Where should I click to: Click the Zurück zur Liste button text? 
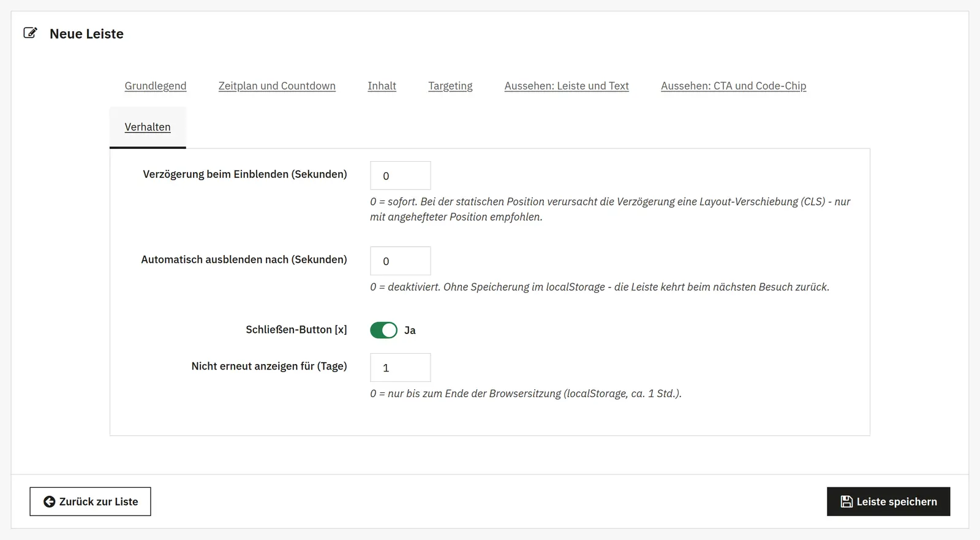[99, 501]
